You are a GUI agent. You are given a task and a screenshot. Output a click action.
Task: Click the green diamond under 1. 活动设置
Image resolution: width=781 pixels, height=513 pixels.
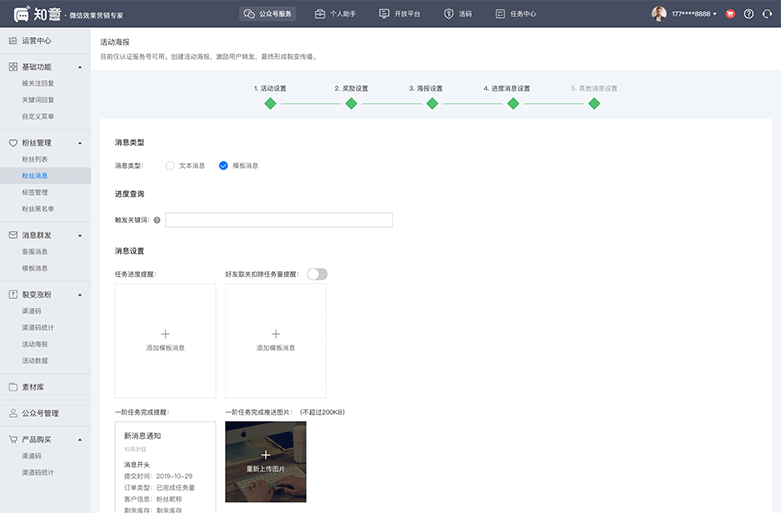270,104
